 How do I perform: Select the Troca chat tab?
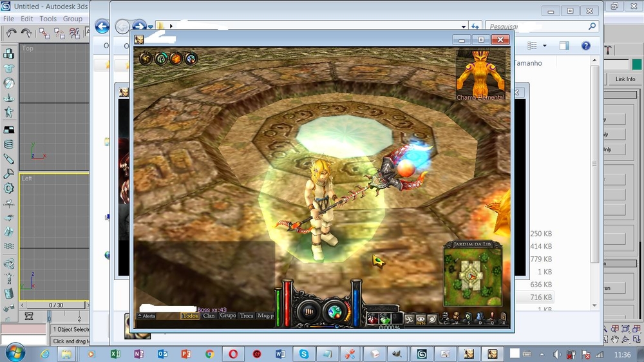point(247,316)
